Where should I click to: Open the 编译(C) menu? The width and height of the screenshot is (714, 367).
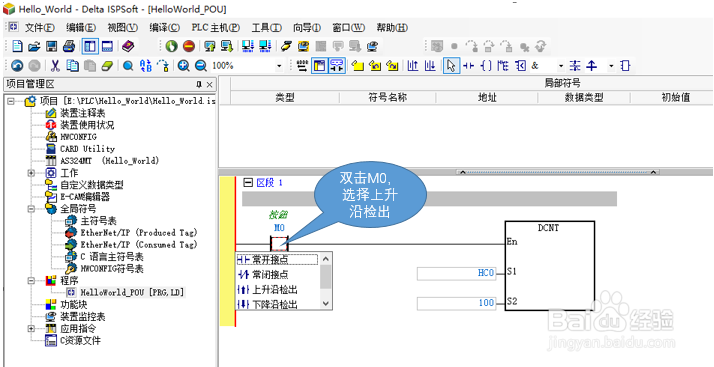coord(164,28)
